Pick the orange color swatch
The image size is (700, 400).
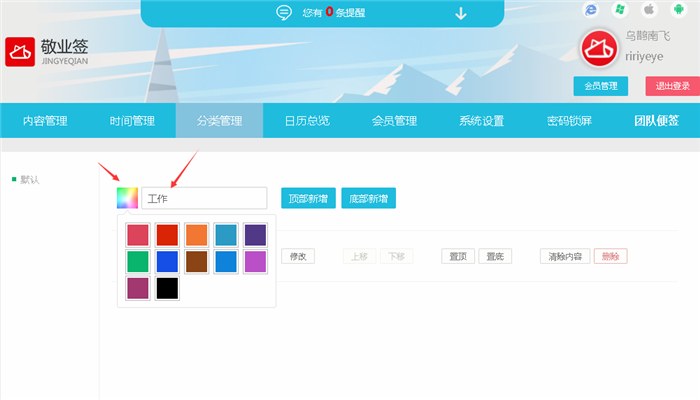coord(196,235)
